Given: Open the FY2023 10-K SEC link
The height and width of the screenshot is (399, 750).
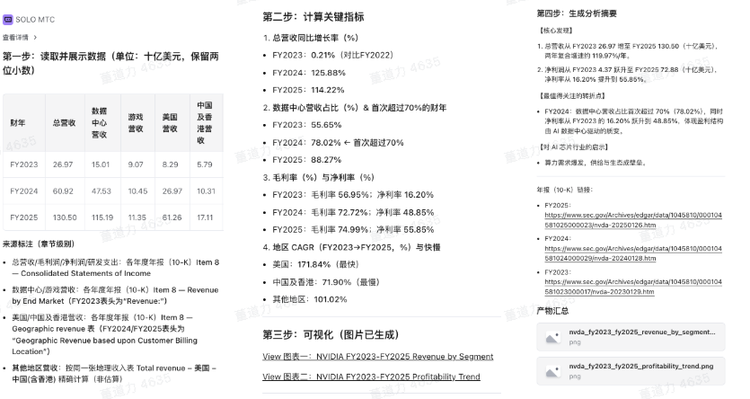Looking at the screenshot, I should click(x=633, y=287).
